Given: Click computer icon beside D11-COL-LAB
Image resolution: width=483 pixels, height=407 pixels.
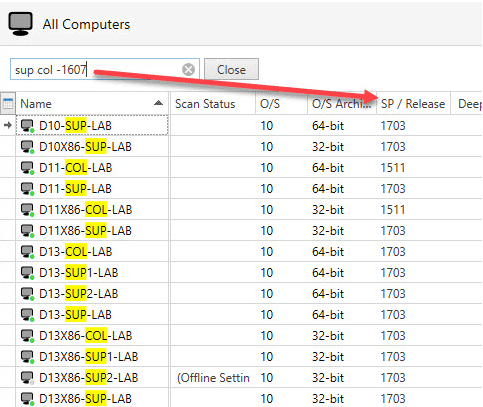Looking at the screenshot, I should [x=28, y=168].
